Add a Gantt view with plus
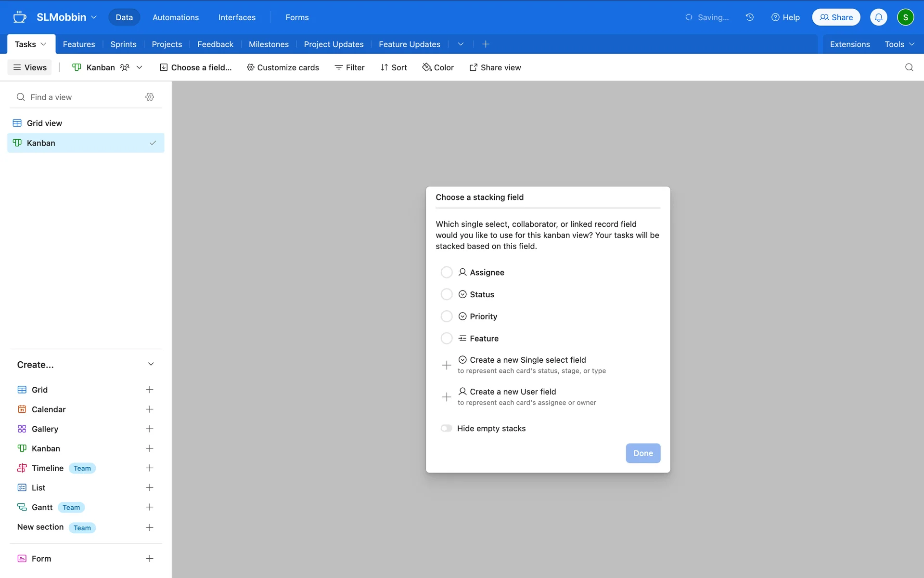Viewport: 924px width, 578px height. 150,507
